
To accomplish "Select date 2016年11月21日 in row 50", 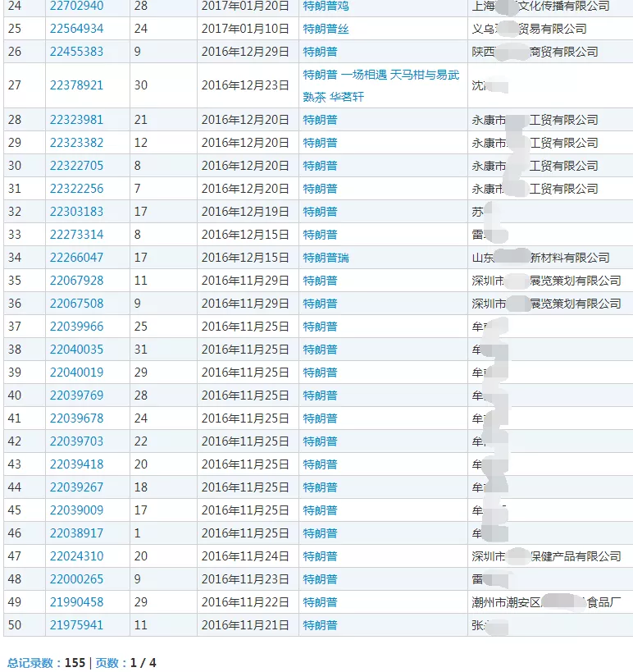I will [245, 625].
